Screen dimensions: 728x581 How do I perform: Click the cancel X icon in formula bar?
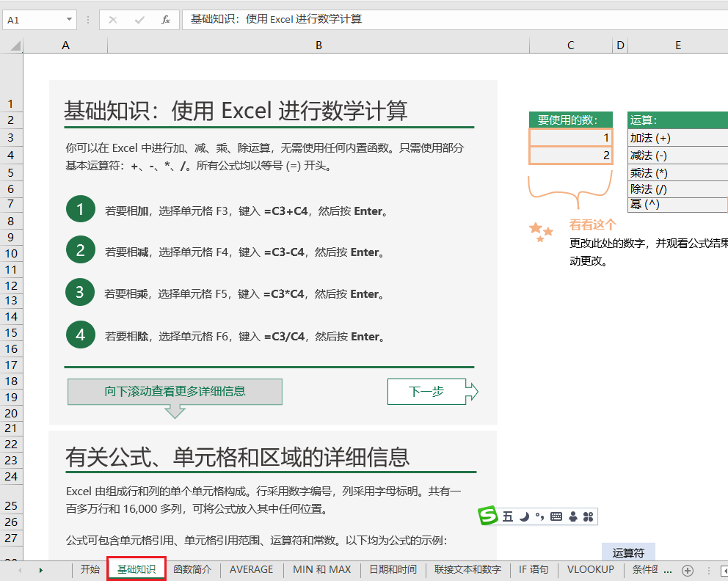112,20
